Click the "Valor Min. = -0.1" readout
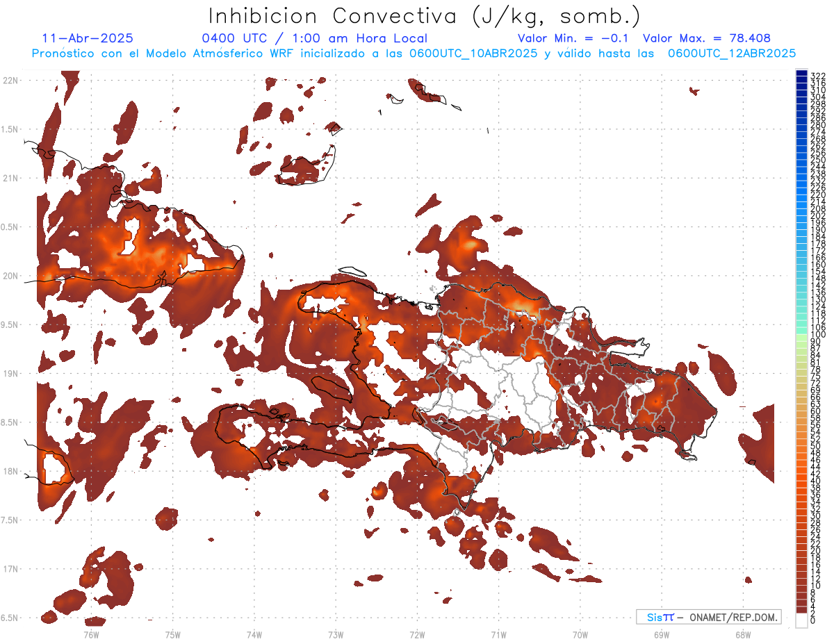Viewport: 834px width, 644px height. pyautogui.click(x=573, y=38)
